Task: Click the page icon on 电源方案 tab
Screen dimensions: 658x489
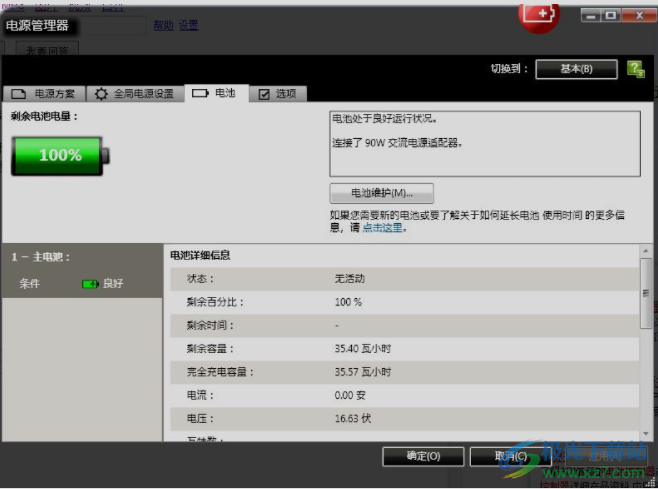Action: click(18, 94)
